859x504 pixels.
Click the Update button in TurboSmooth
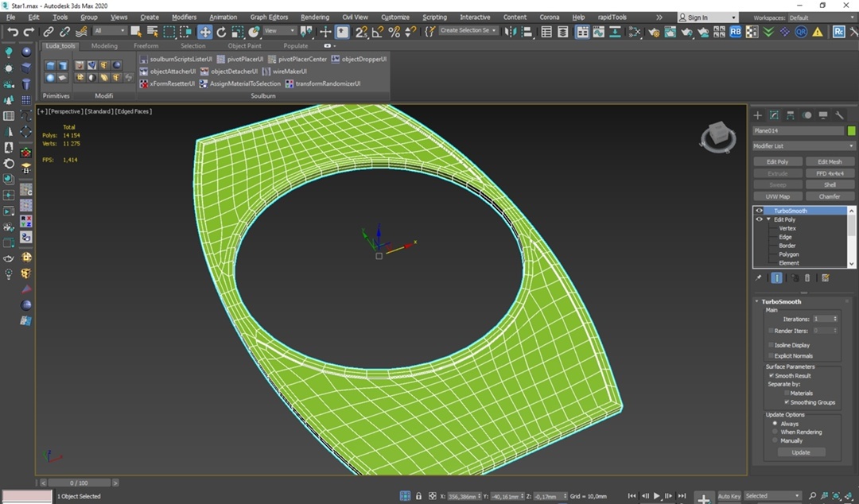(801, 452)
